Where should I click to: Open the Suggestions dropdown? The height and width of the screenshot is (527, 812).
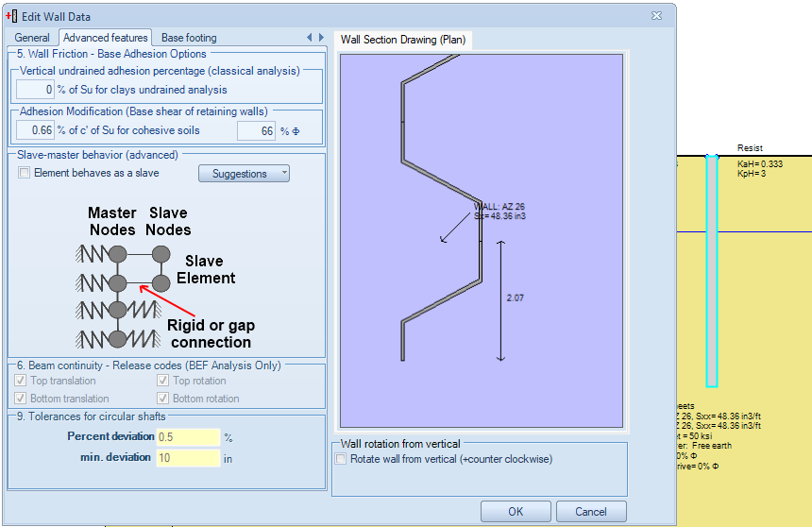point(244,174)
